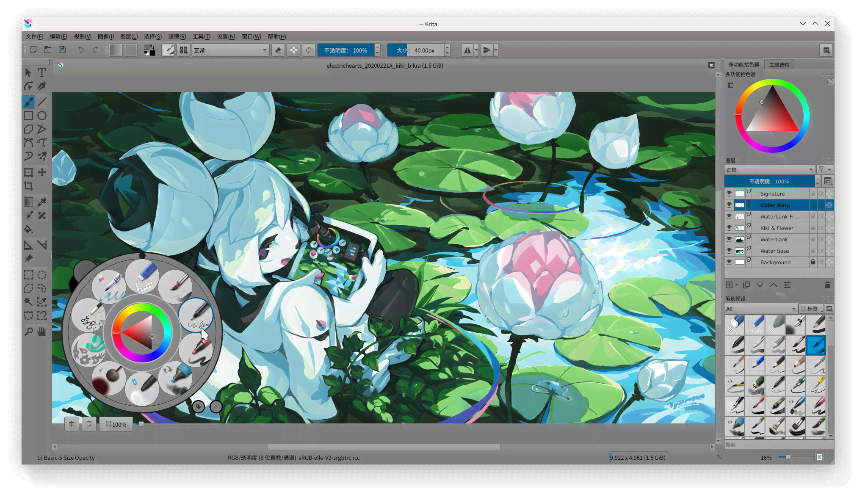The width and height of the screenshot is (868, 503).
Task: Toggle visibility of Color Ring layer
Action: (x=729, y=205)
